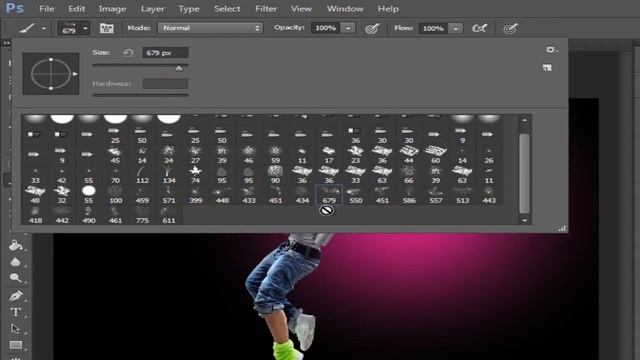
Task: Choose the 550 brush preset
Action: click(x=356, y=195)
